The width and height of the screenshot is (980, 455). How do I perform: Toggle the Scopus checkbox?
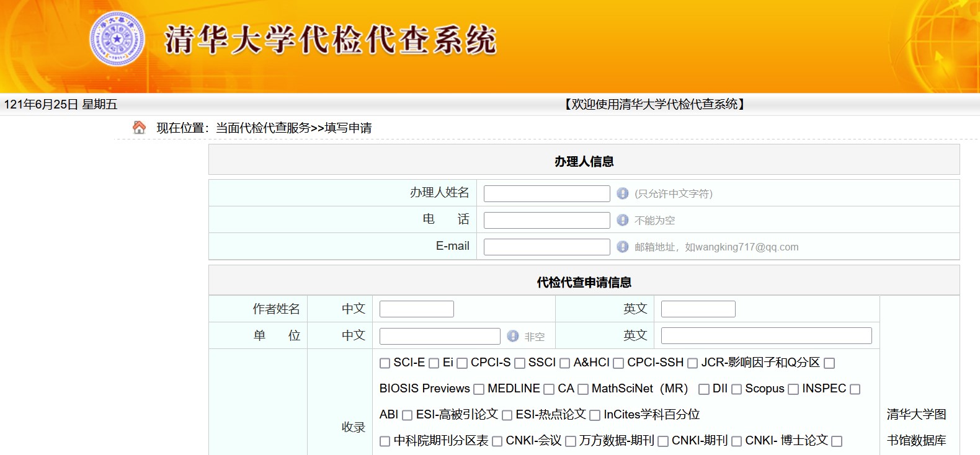736,389
